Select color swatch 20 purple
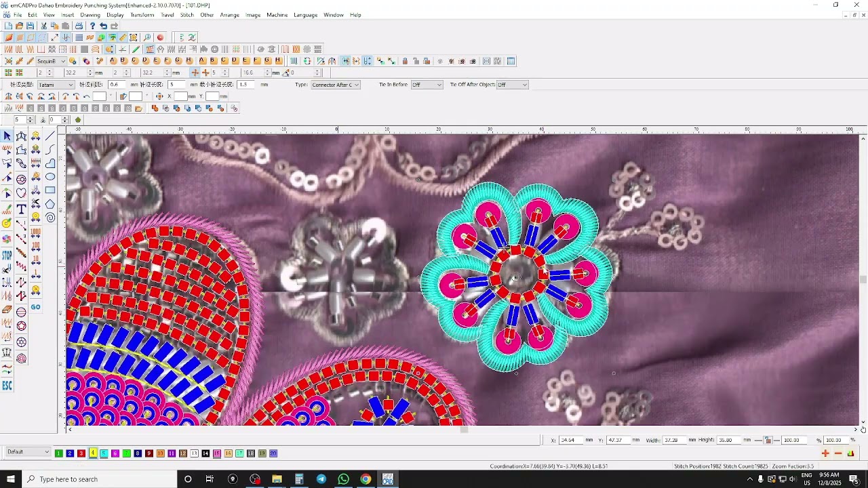 pyautogui.click(x=273, y=453)
